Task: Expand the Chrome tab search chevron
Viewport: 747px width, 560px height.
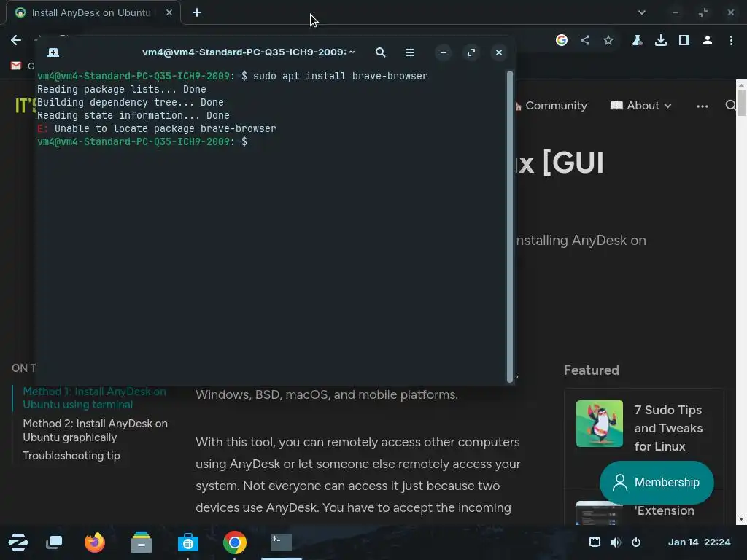Action: click(642, 13)
